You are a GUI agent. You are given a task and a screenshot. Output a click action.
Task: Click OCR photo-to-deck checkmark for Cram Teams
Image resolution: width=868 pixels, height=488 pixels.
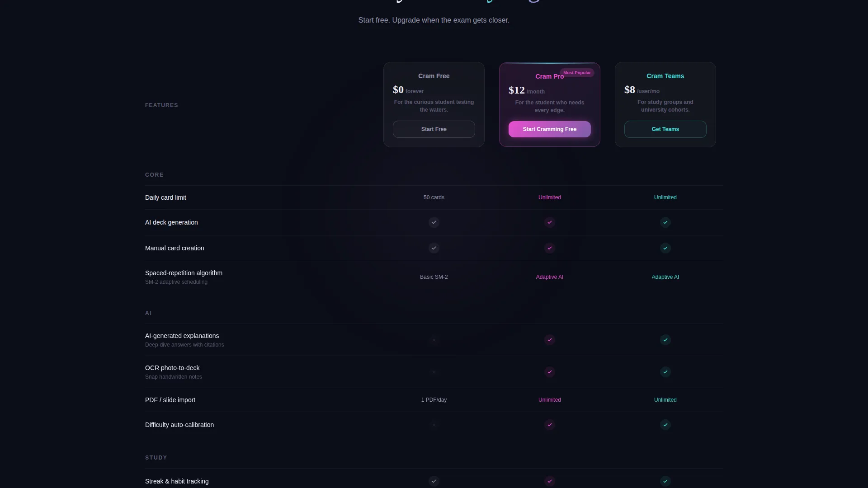coord(665,372)
